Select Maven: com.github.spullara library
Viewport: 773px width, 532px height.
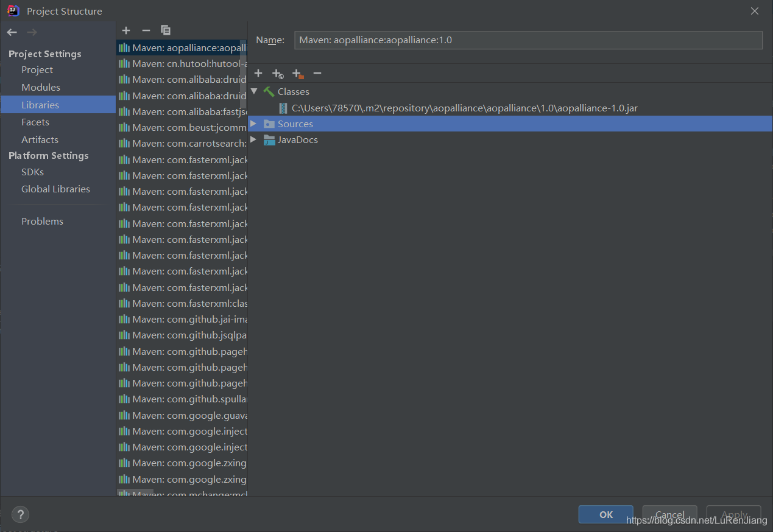click(182, 399)
